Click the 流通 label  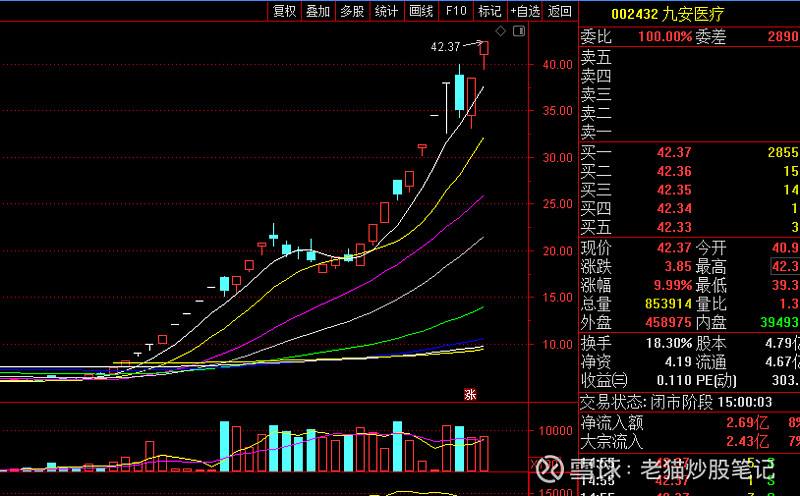point(710,362)
